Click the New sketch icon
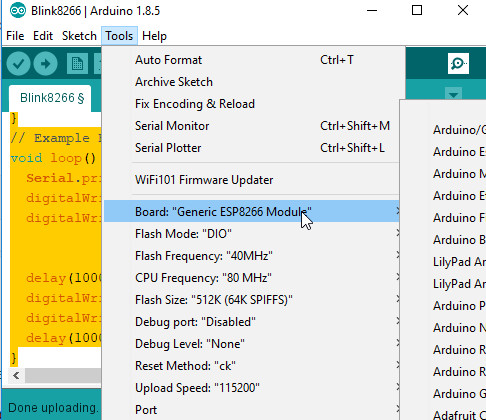 pos(77,63)
